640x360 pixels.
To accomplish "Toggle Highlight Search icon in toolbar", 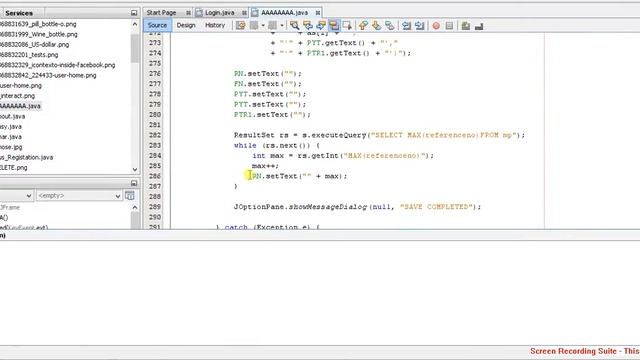I will click(x=334, y=26).
